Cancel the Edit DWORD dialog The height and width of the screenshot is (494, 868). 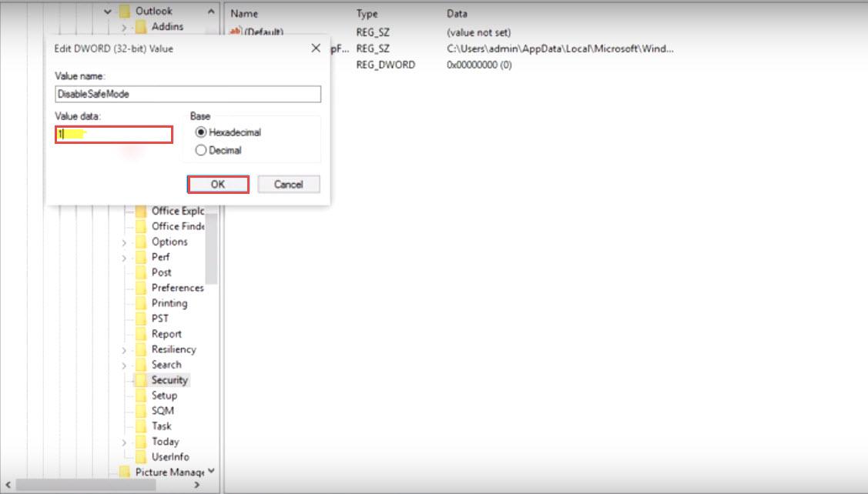click(288, 184)
